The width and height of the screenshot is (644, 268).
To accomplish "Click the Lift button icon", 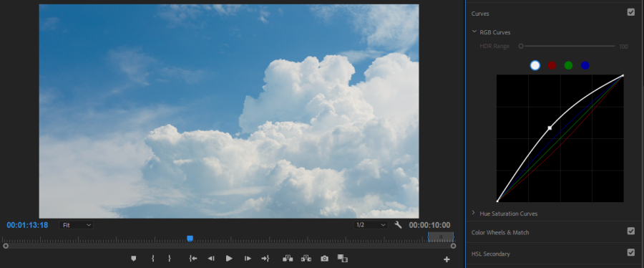I will pyautogui.click(x=288, y=259).
